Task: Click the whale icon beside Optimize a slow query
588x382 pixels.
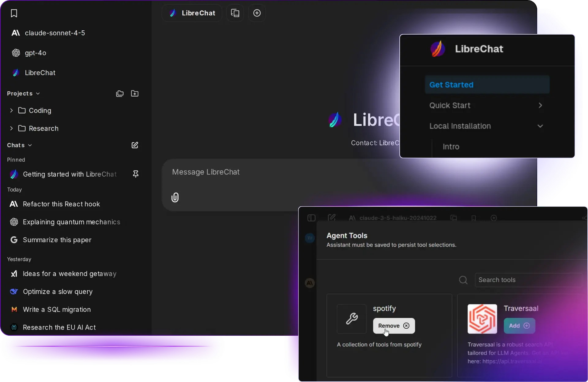Action: click(14, 292)
